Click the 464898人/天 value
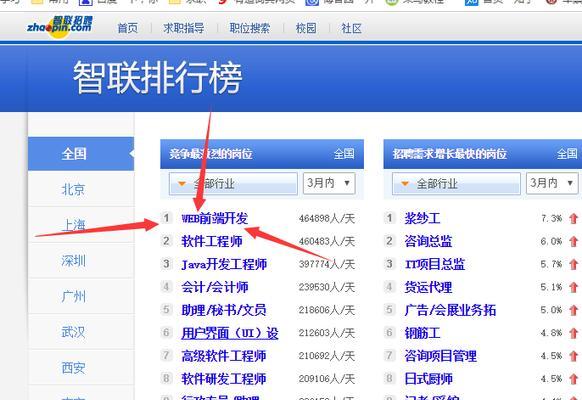The width and height of the screenshot is (582, 400). pos(327,219)
